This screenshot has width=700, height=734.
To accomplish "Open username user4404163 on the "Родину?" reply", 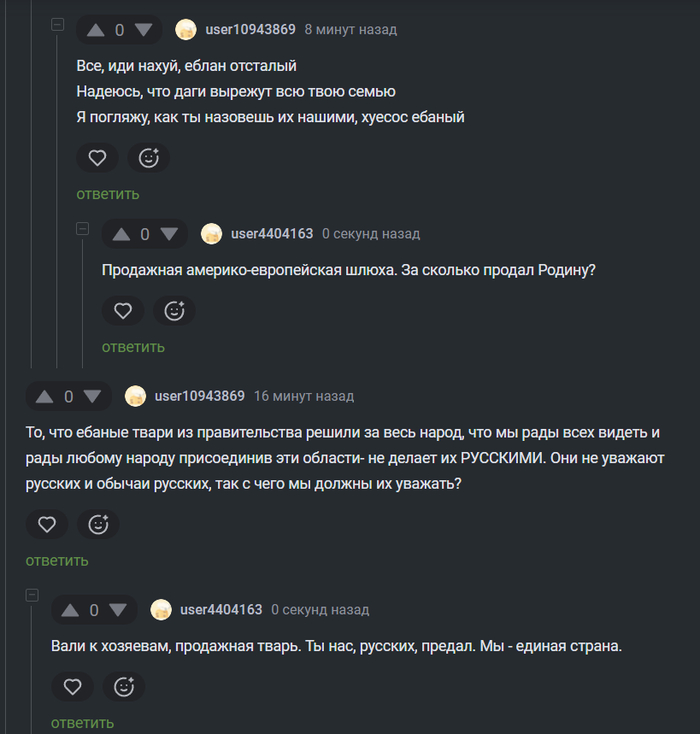I will (x=271, y=234).
